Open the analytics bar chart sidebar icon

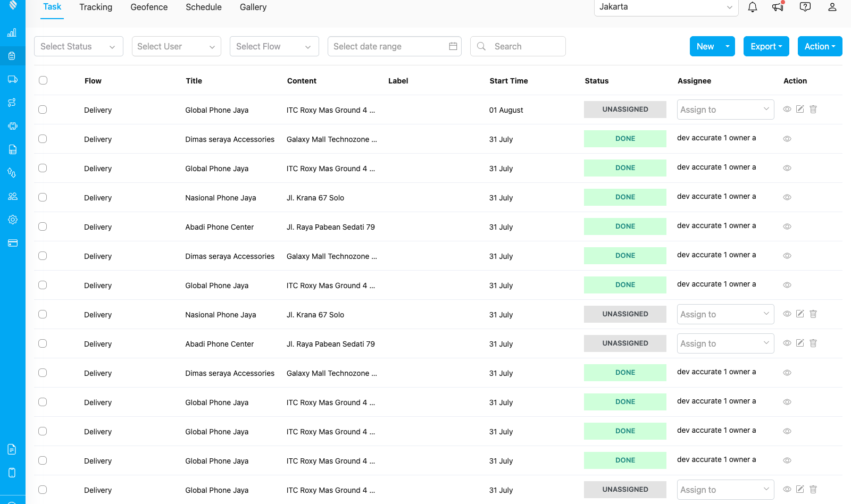coord(12,32)
